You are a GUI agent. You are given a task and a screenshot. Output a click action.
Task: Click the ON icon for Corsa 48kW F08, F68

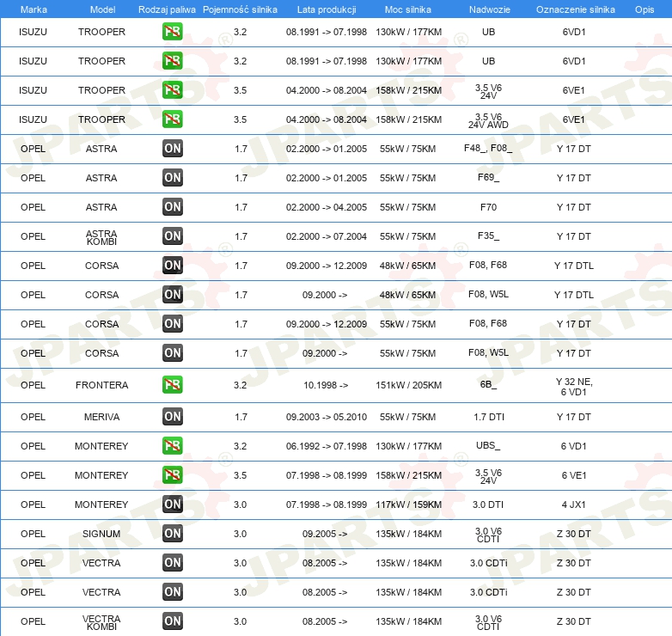tap(172, 265)
